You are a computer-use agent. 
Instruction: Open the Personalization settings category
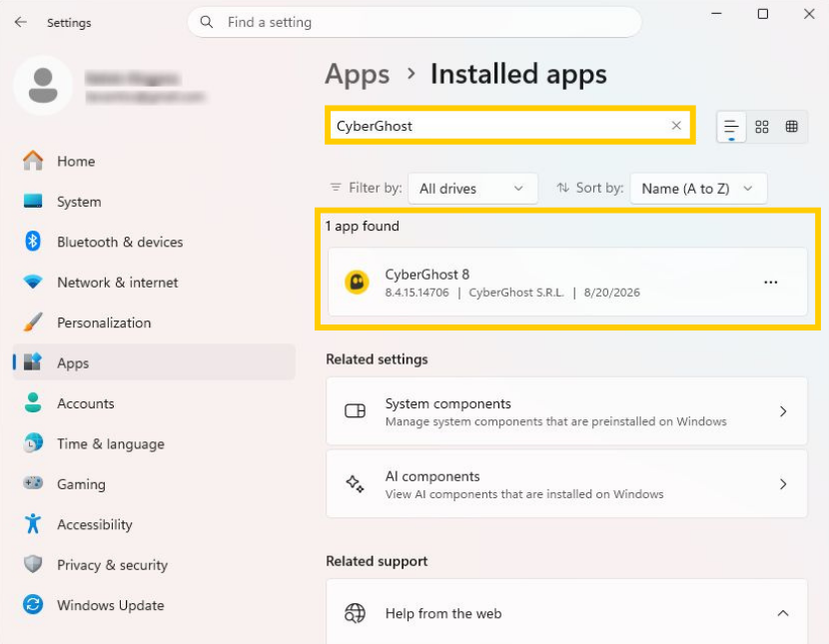[x=154, y=322]
